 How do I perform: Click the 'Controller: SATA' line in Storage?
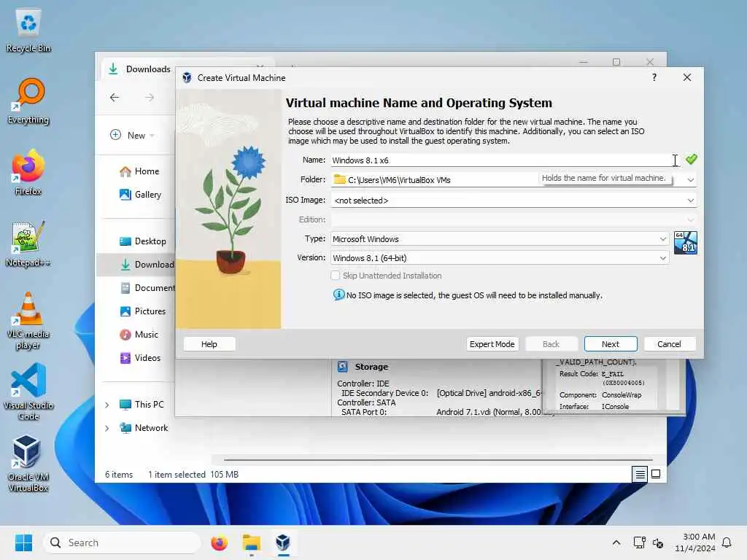coord(366,402)
